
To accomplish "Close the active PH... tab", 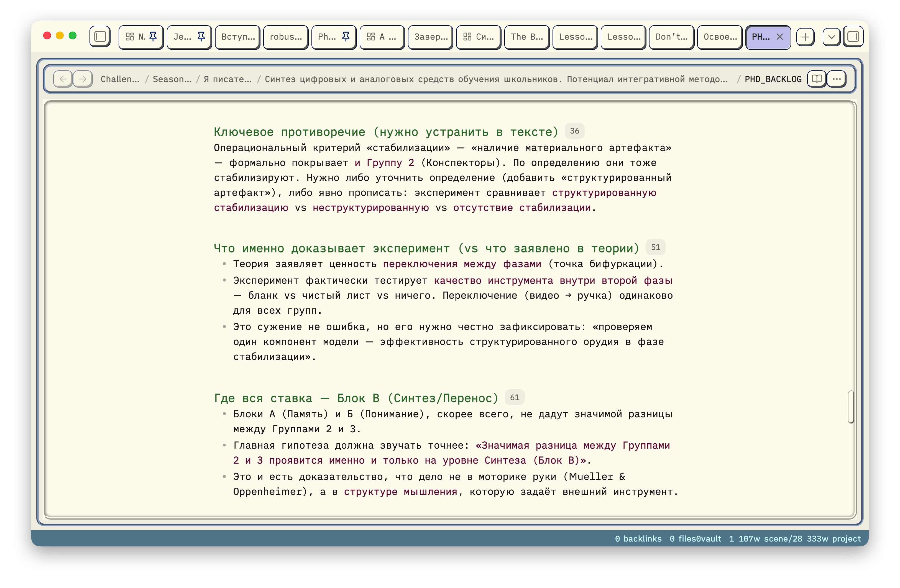I will tap(780, 37).
